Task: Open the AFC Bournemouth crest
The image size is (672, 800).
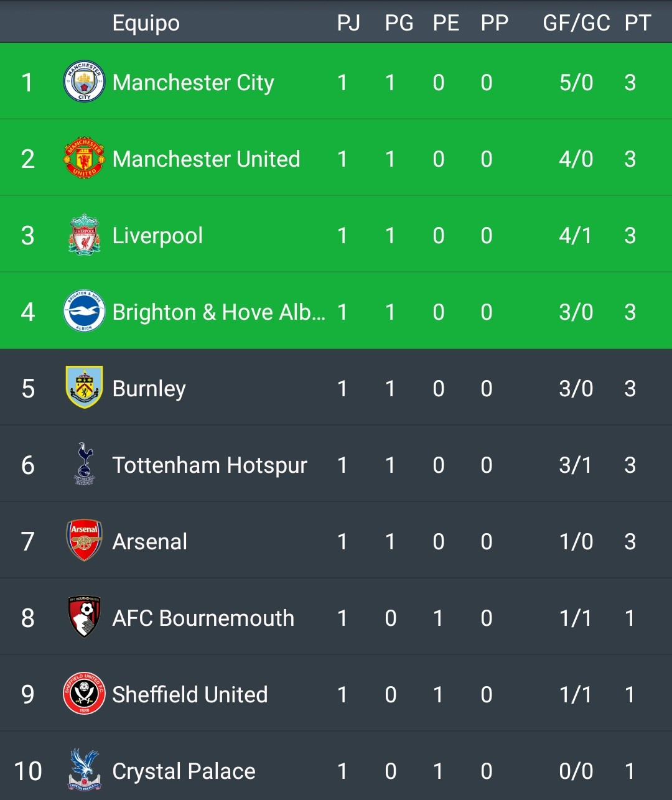Action: (84, 617)
